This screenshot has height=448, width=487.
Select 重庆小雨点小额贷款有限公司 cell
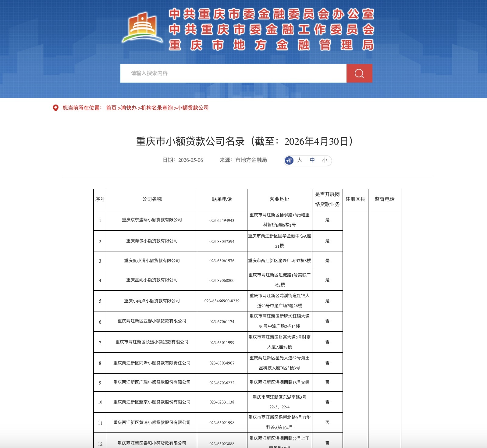click(x=152, y=301)
